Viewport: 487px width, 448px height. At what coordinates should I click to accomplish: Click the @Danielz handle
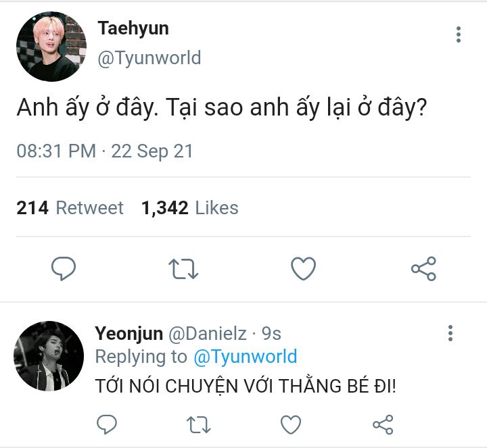click(208, 334)
